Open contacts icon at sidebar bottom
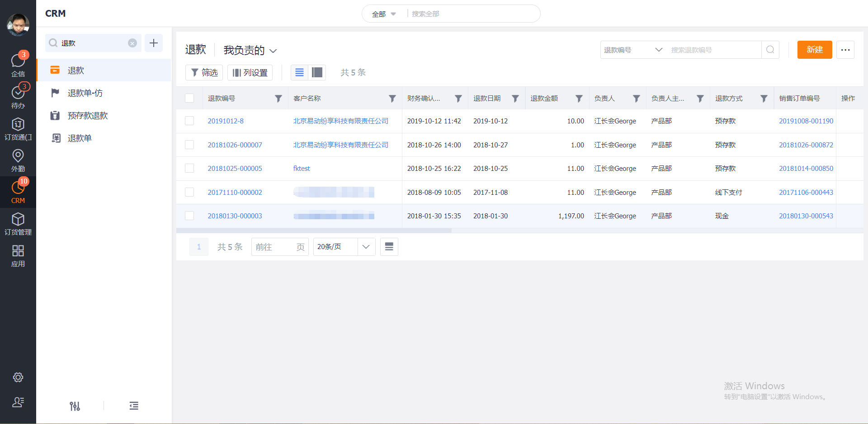 pos(18,402)
